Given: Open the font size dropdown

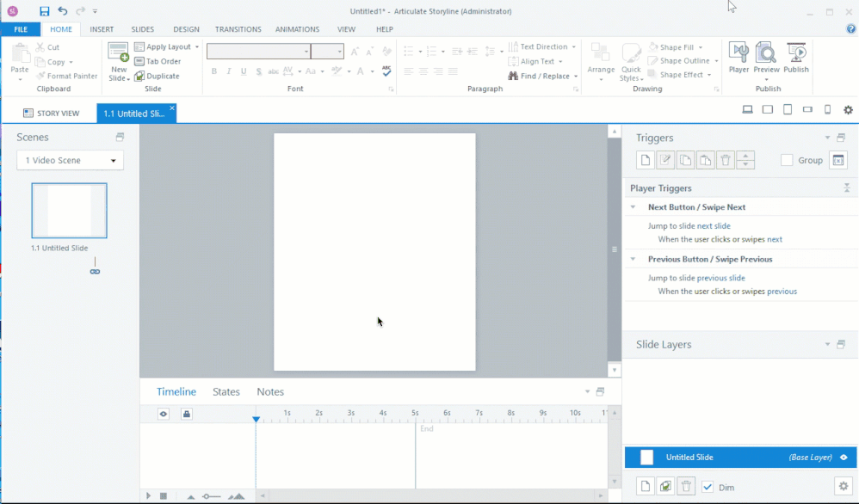Looking at the screenshot, I should coord(340,52).
